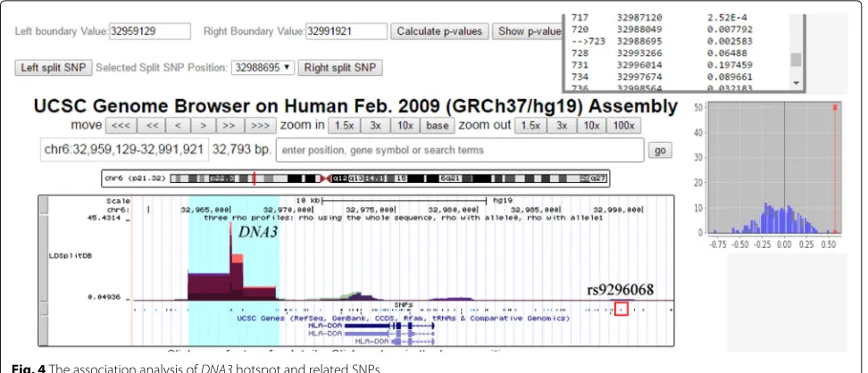Click the red line in the histogram plot

point(835,169)
